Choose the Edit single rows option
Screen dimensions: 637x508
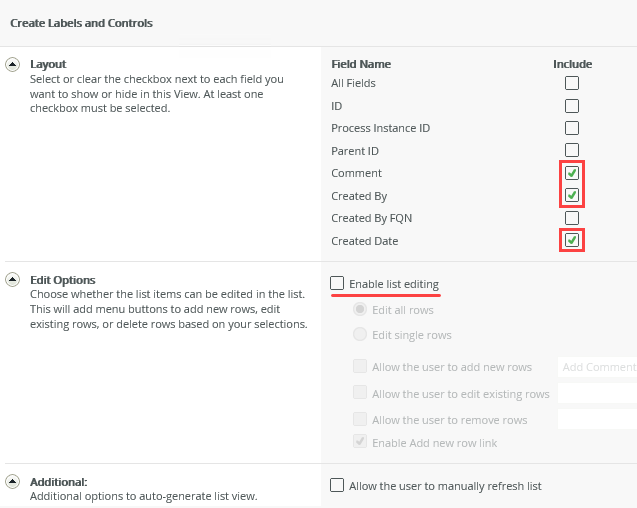click(x=360, y=335)
